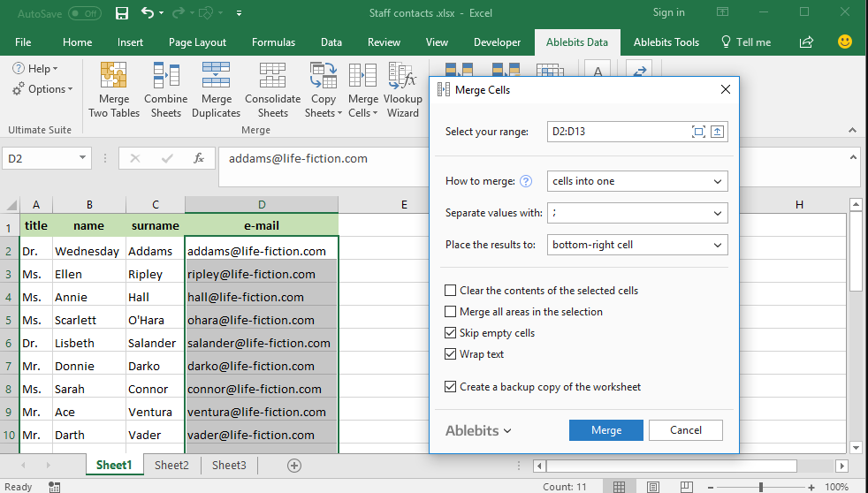Click the collapse range dialog icon
This screenshot has width=868, height=493.
click(718, 132)
